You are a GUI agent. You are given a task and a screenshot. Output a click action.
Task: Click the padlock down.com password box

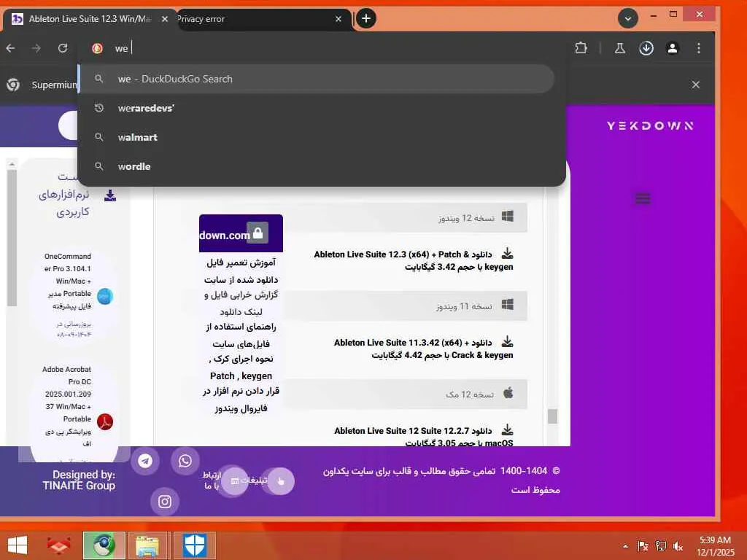coord(241,233)
